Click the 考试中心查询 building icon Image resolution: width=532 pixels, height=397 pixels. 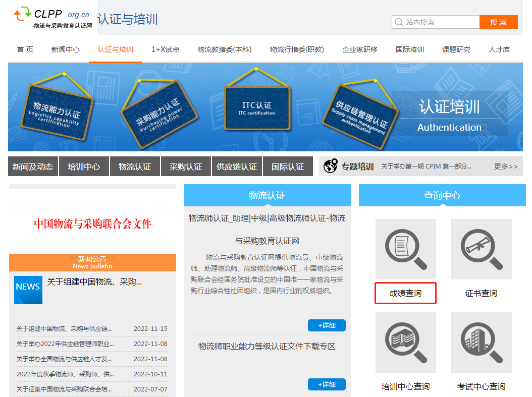(x=481, y=342)
